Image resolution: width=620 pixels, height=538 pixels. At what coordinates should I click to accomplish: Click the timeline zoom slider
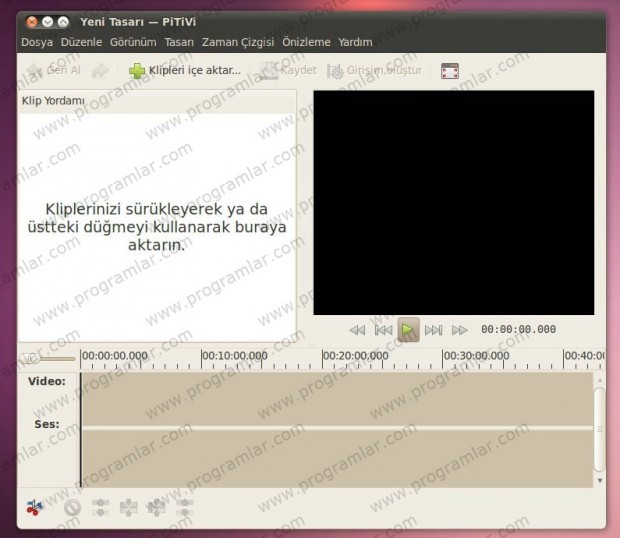coord(47,359)
